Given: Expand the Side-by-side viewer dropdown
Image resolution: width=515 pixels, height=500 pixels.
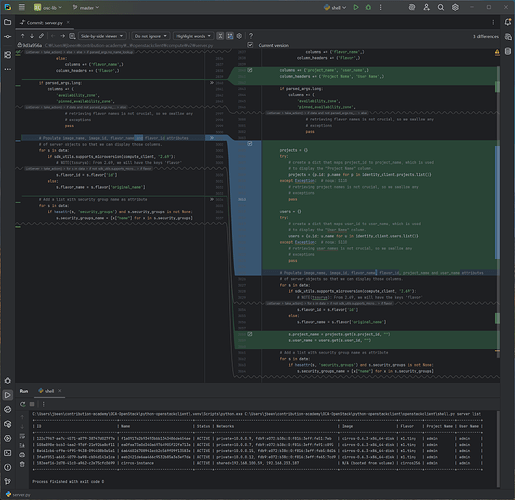Looking at the screenshot, I should tap(102, 36).
